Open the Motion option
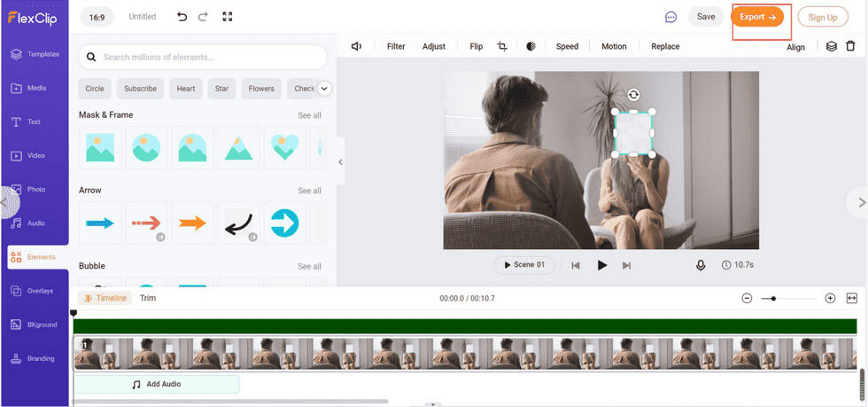This screenshot has width=868, height=407. 614,47
